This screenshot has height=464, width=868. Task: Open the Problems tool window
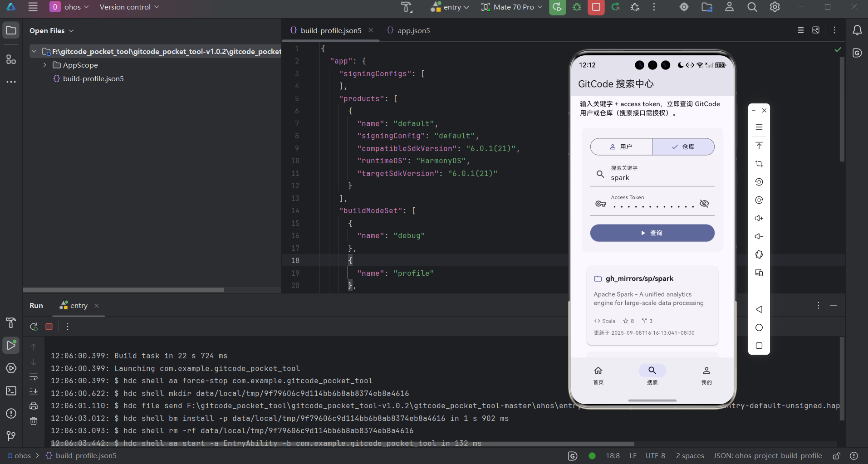(11, 413)
